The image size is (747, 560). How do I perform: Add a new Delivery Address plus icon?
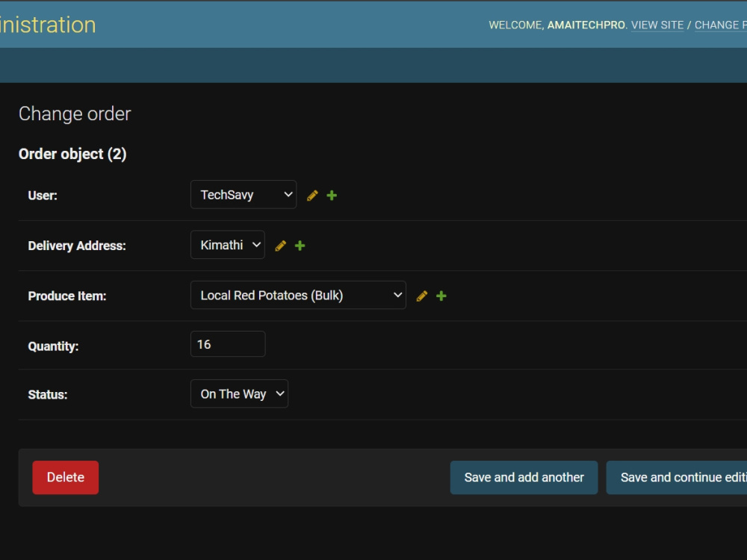click(x=300, y=246)
